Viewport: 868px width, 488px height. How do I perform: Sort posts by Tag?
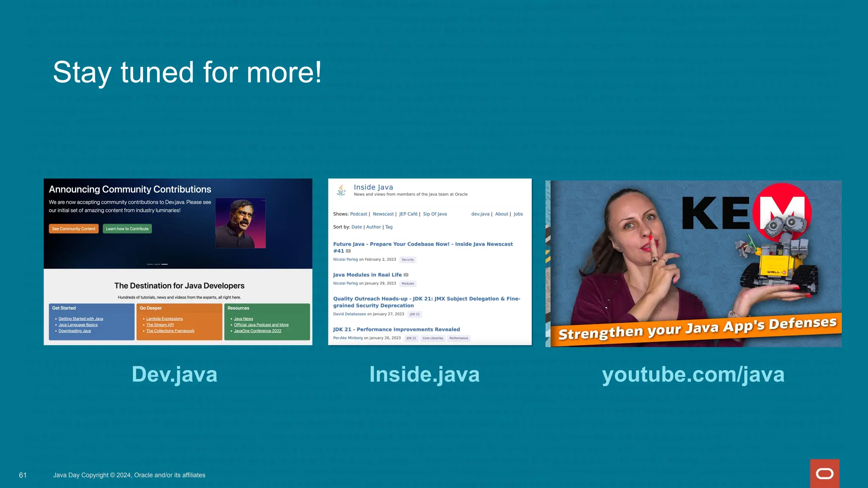click(x=389, y=227)
